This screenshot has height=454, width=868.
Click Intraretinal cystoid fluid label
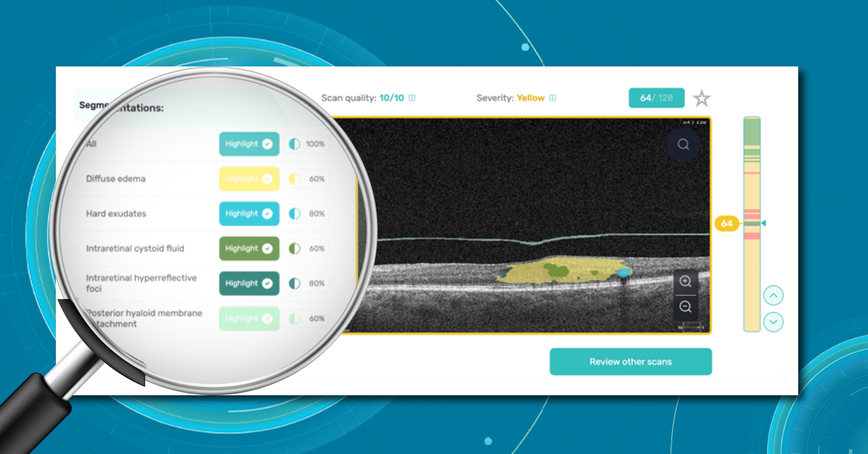coord(135,248)
